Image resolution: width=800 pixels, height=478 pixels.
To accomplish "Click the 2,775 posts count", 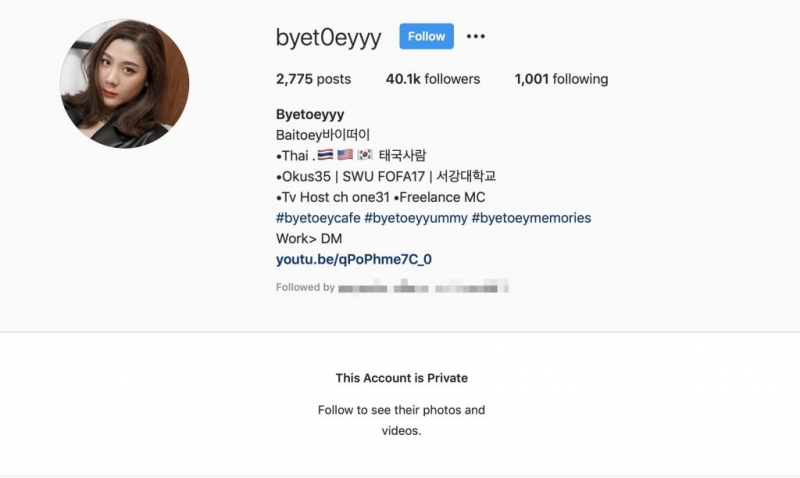I will point(313,79).
